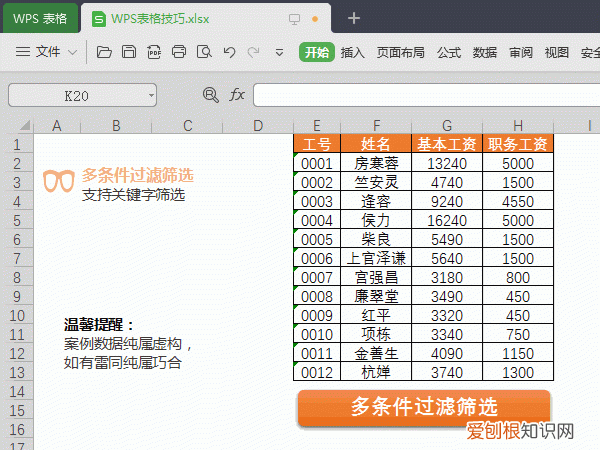The image size is (600, 450).
Task: Click the Save icon in toolbar
Action: [129, 52]
